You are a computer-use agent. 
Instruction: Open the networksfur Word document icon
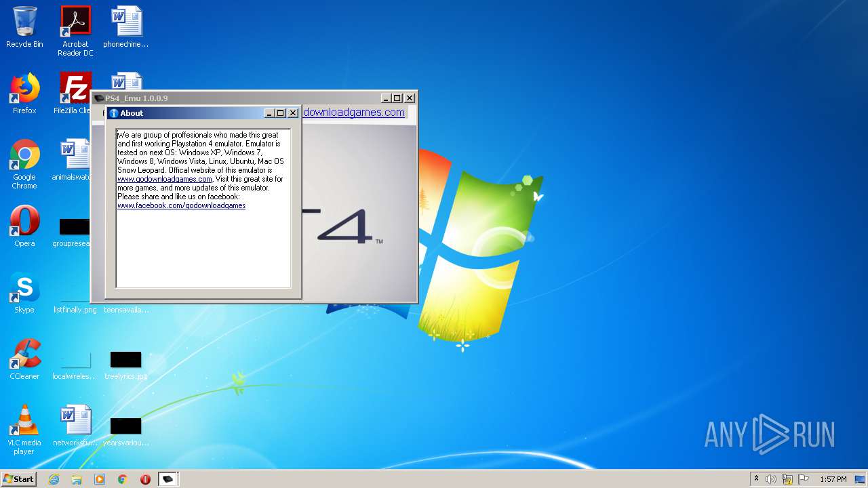pos(75,426)
